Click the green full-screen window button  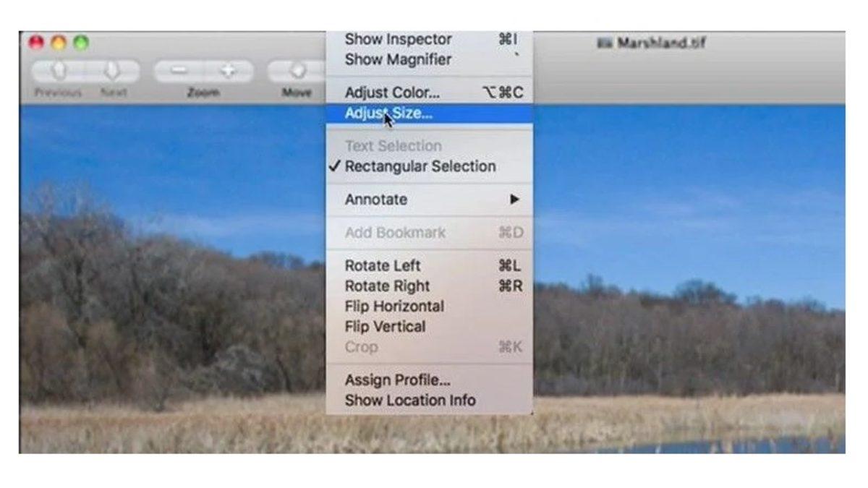[82, 43]
